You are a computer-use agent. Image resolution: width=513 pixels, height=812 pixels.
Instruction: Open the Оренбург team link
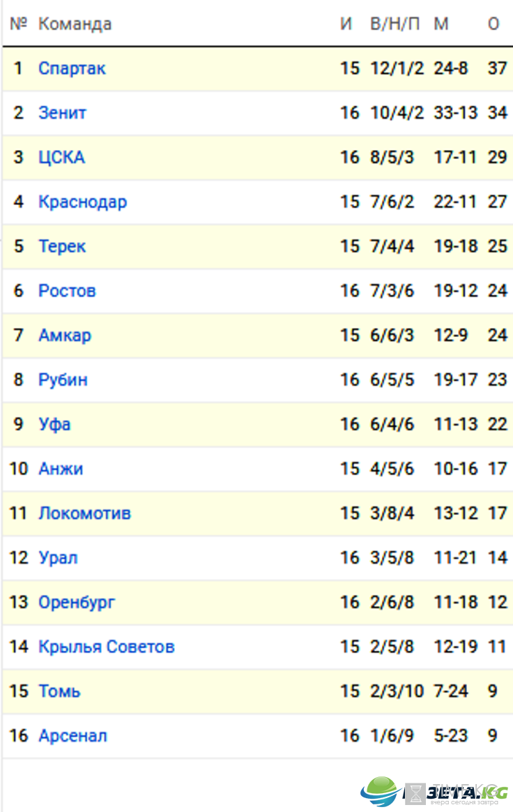pos(77,603)
